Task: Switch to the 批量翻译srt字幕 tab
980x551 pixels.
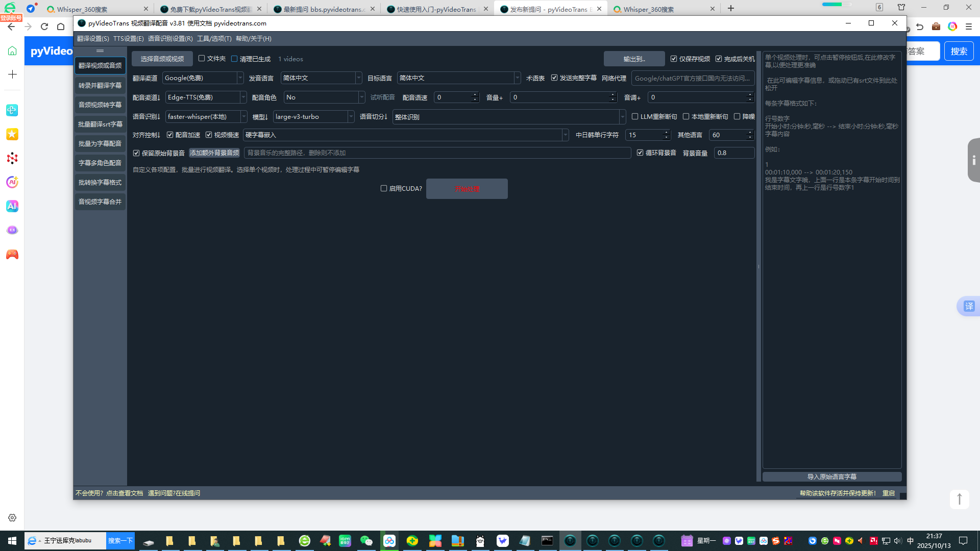Action: (x=100, y=124)
